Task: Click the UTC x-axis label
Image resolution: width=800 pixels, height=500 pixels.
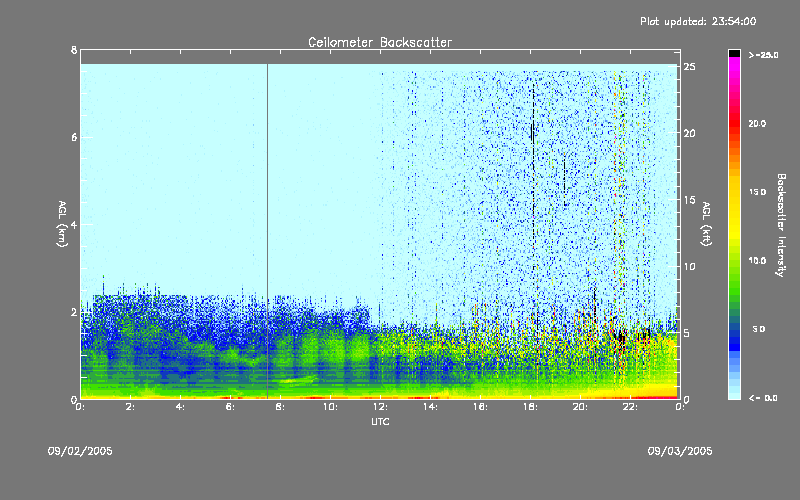Action: 380,421
